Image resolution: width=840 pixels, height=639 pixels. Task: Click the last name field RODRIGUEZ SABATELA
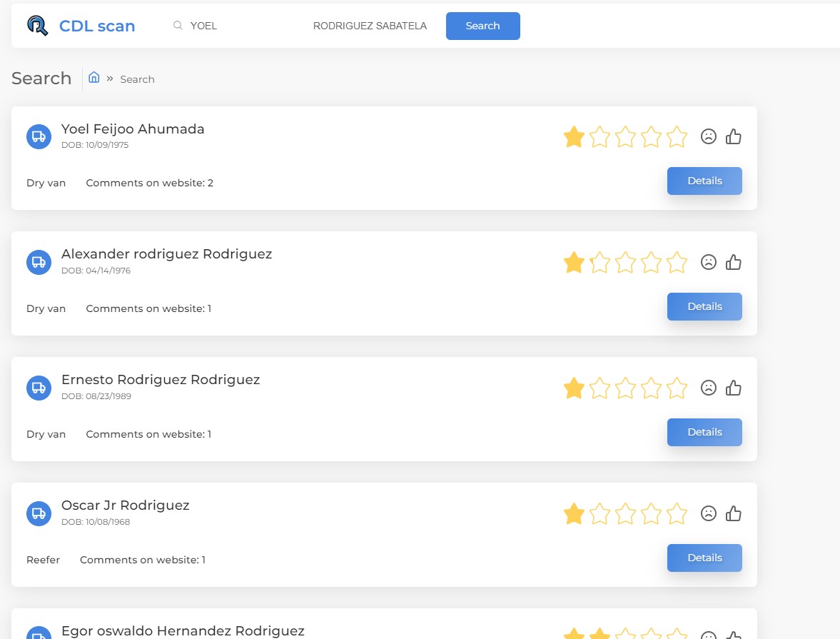click(370, 26)
